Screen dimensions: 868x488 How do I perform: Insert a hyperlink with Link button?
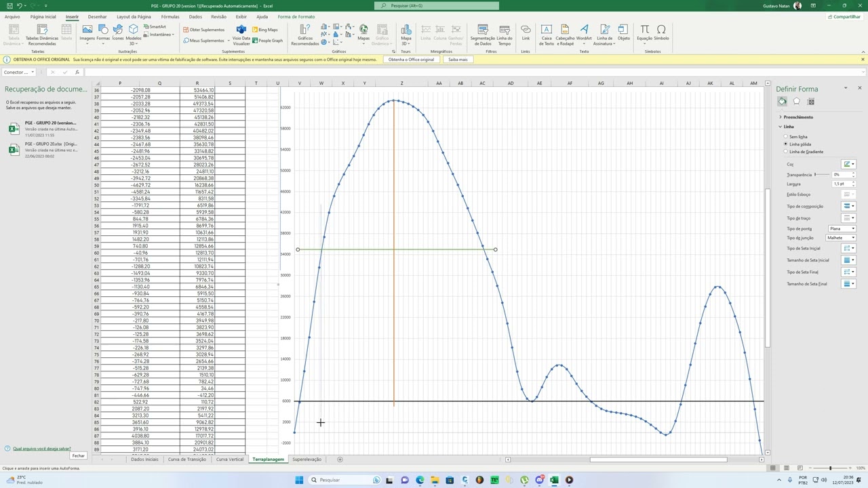click(526, 33)
